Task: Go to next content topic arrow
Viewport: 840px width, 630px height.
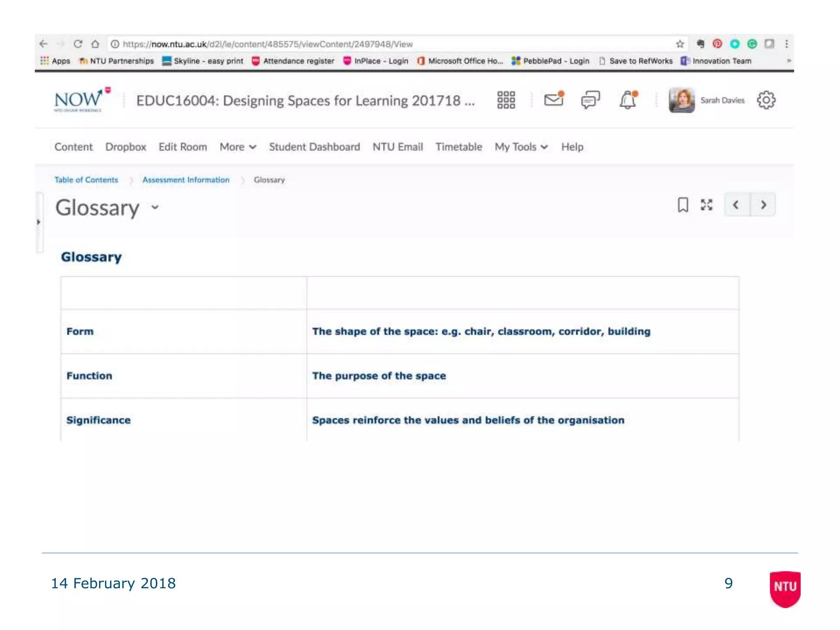Action: [763, 205]
